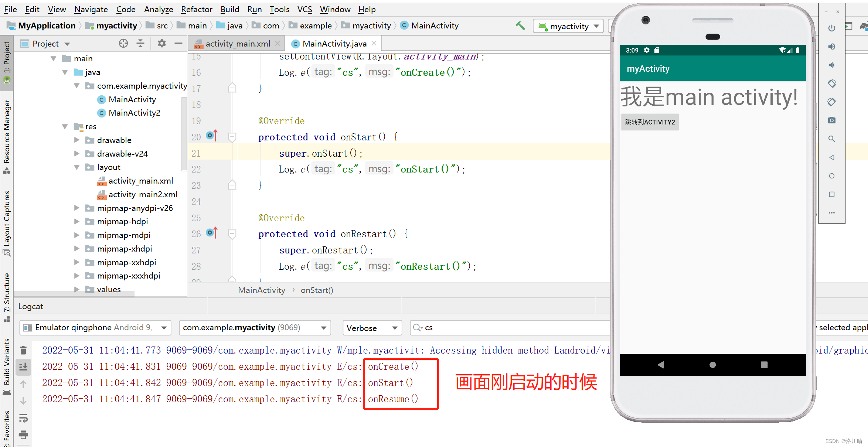
Task: Expand the values folder in project tree
Action: [x=76, y=289]
